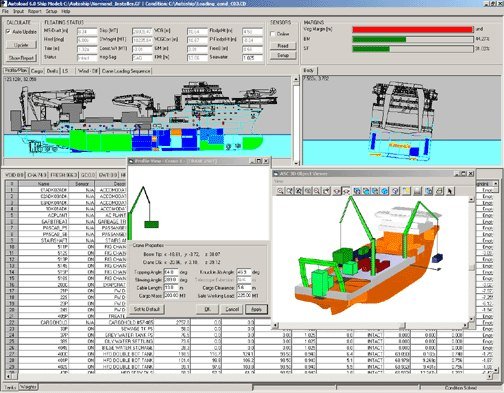
Task: Click the green BM margin bar
Action: tap(379, 40)
